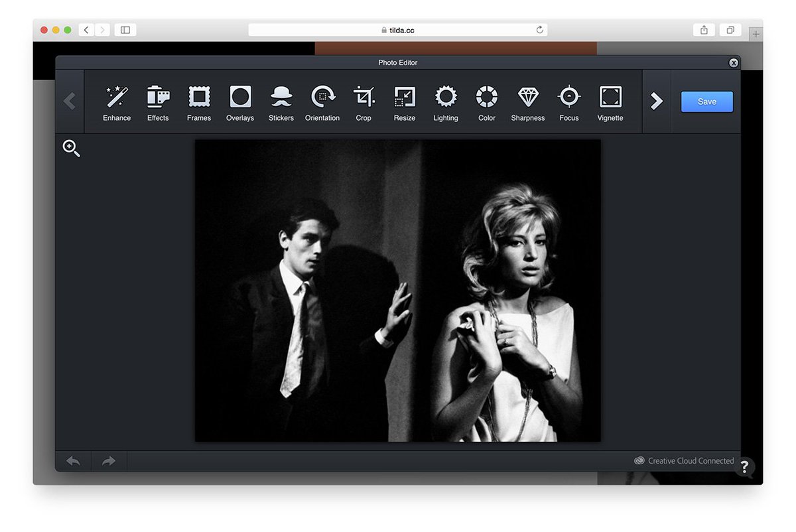The width and height of the screenshot is (796, 532).
Task: Open the Resize tool
Action: (405, 103)
